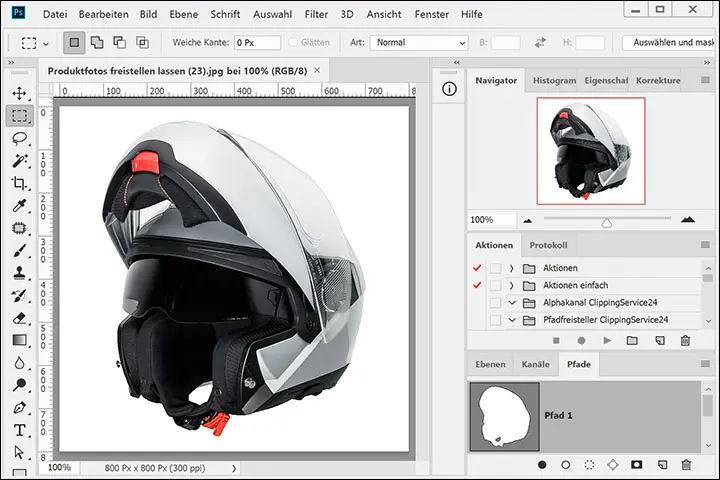Toggle checkmark for Aktionen einfach set
Viewport: 720px width, 480px height.
[x=476, y=285]
